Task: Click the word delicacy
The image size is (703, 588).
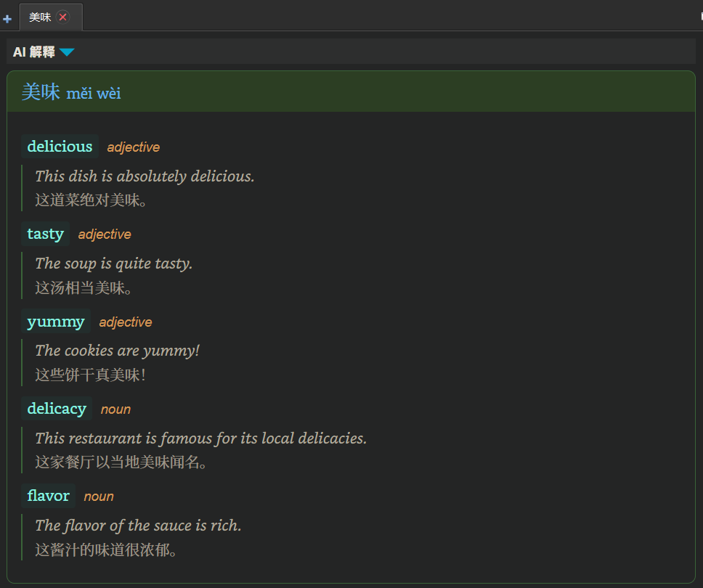Action: click(x=57, y=408)
